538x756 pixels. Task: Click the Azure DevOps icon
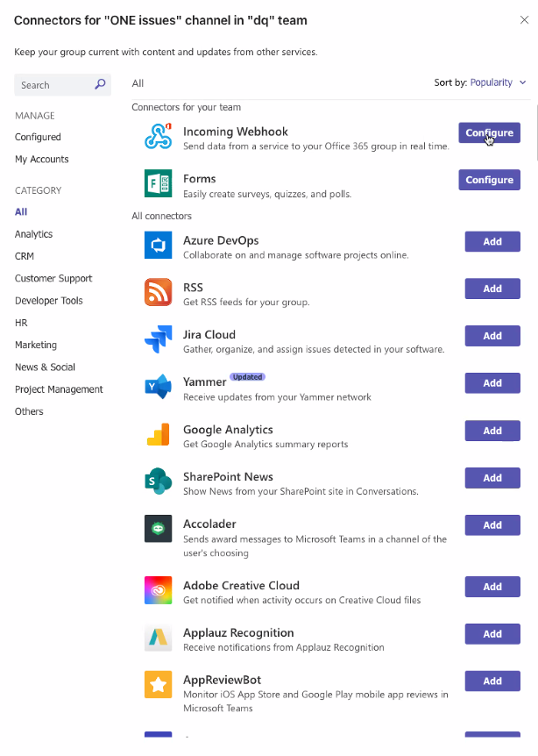coord(158,245)
